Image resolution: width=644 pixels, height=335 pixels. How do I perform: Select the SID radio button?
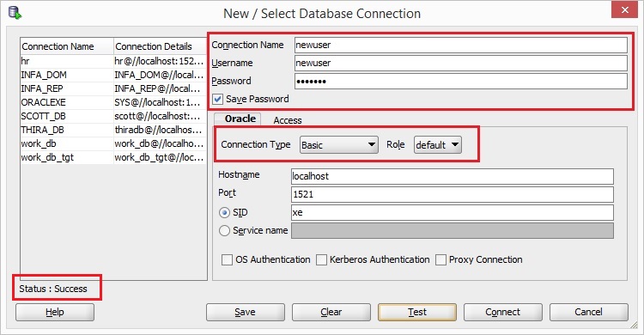[x=224, y=212]
